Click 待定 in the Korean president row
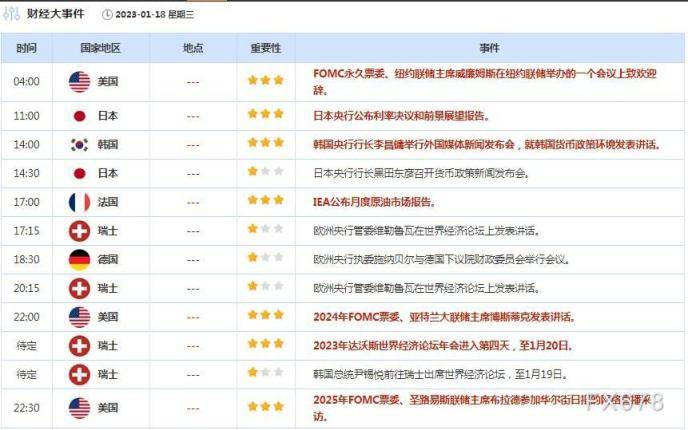Viewport: 688px width, 430px height. [x=26, y=375]
